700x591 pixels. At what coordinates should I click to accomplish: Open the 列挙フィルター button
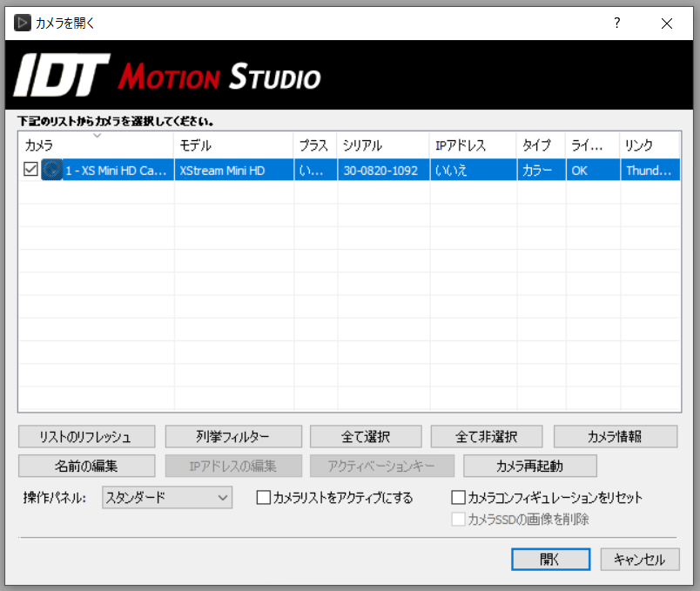pyautogui.click(x=233, y=437)
